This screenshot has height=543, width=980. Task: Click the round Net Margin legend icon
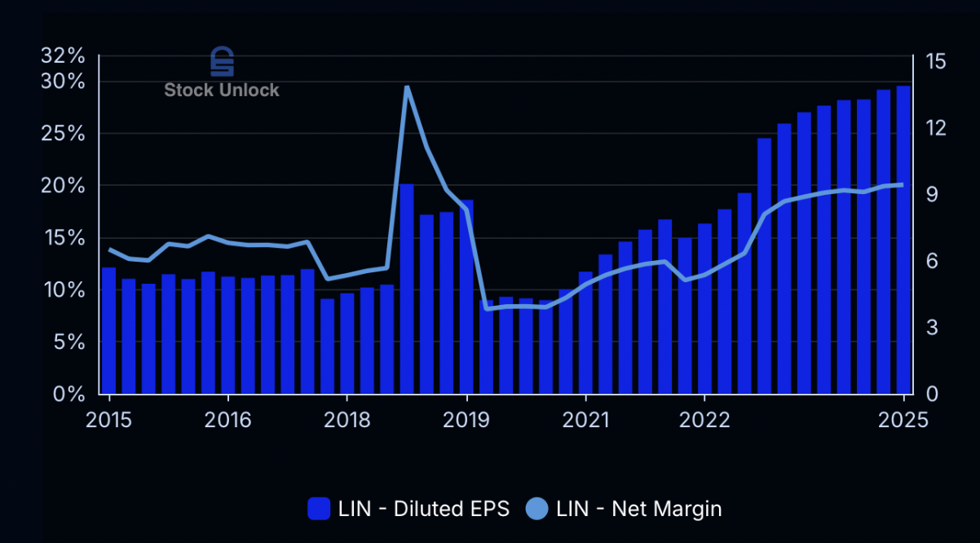click(537, 509)
